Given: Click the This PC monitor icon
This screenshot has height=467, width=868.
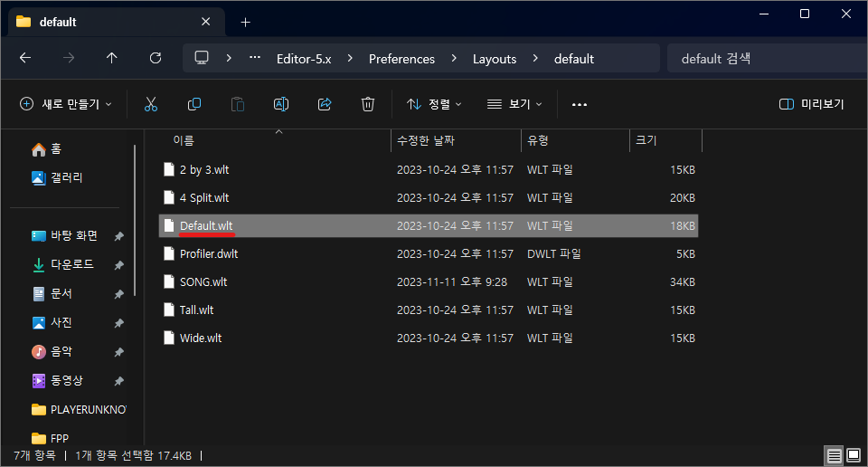Looking at the screenshot, I should click(x=202, y=58).
